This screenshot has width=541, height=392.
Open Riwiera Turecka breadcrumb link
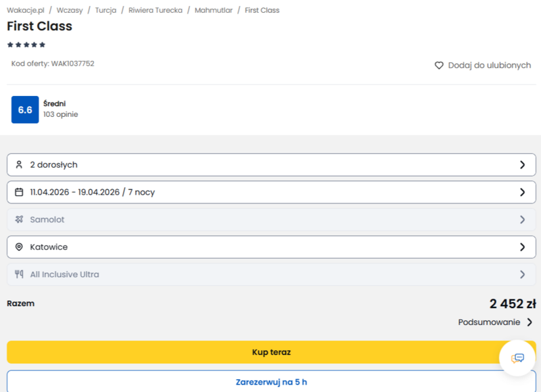[x=156, y=10]
